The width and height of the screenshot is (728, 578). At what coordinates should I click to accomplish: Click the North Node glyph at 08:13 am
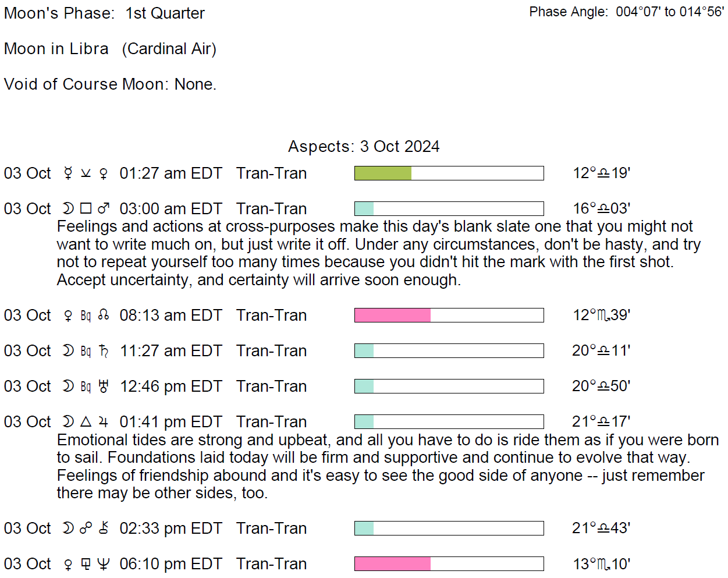click(104, 315)
